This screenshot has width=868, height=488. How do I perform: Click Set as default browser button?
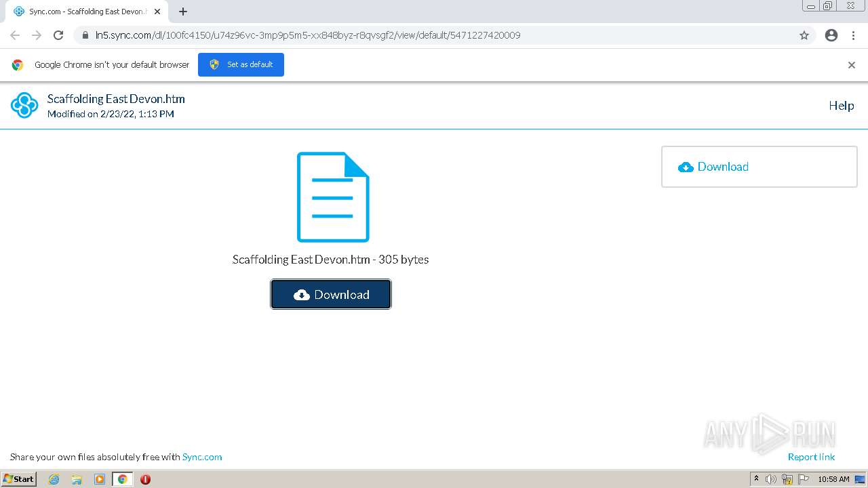coord(241,64)
